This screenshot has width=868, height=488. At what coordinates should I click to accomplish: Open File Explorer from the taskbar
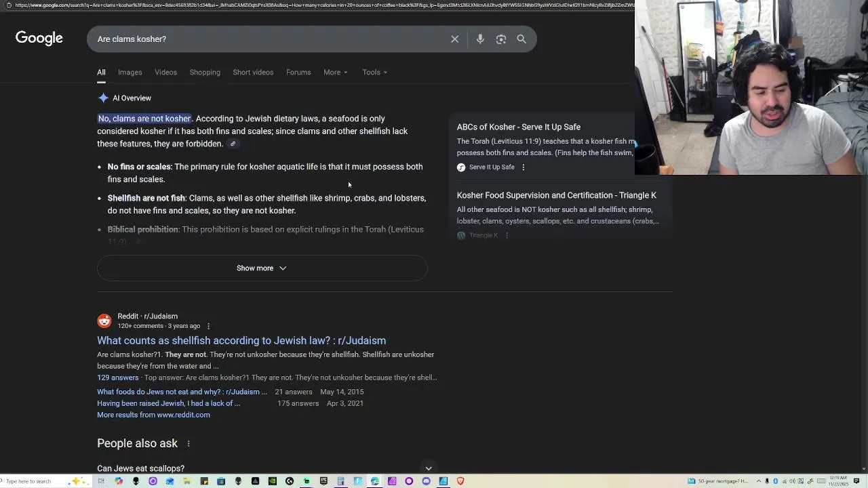point(186,481)
